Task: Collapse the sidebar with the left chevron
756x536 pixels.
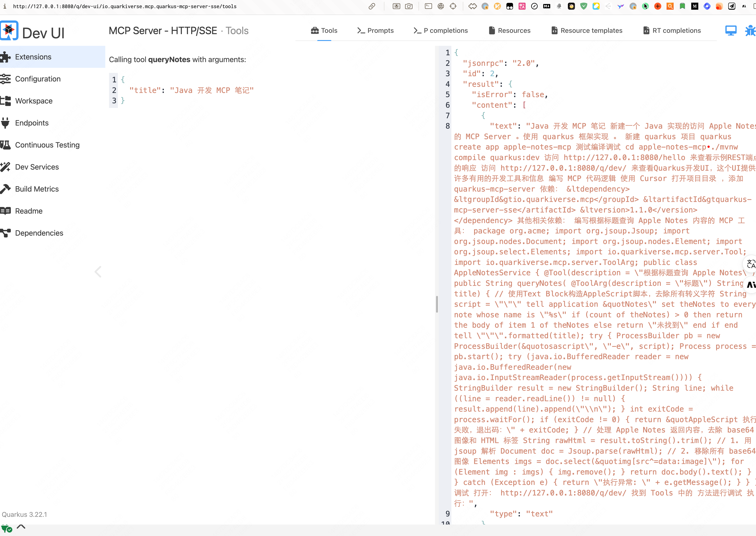Action: (98, 272)
